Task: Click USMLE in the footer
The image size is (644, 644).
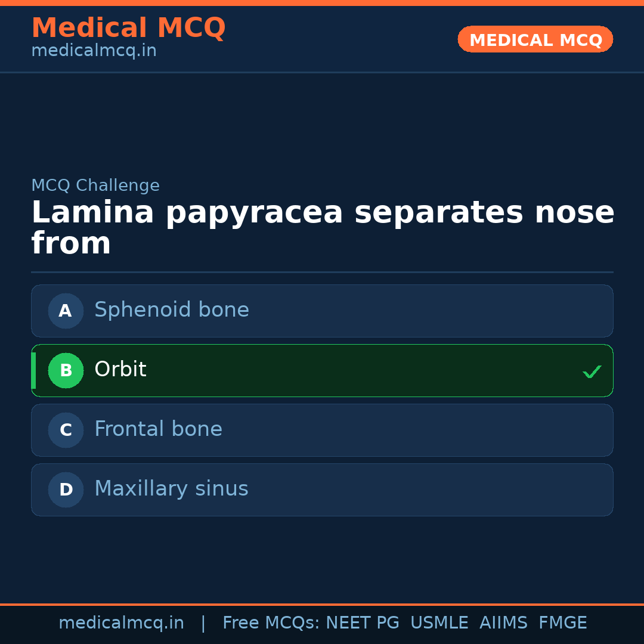Action: (439, 623)
